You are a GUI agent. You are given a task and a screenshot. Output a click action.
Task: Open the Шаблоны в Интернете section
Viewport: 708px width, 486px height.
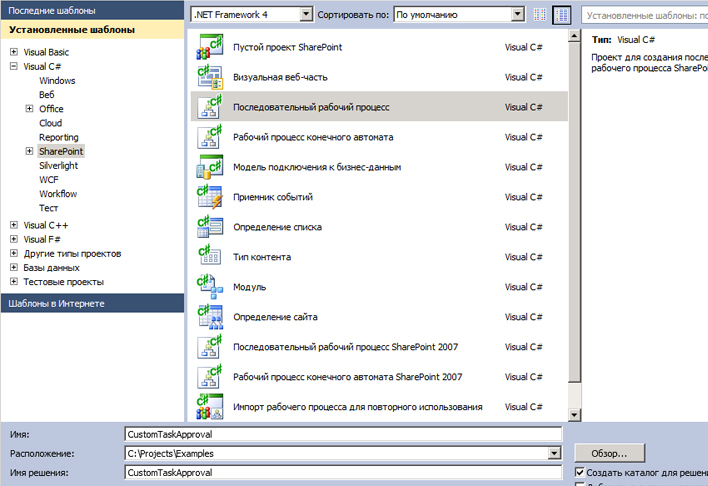92,303
